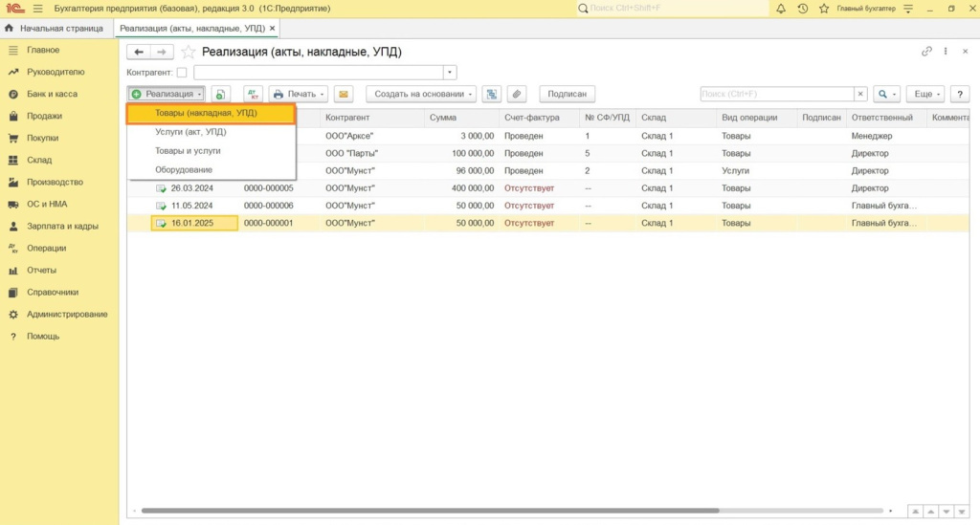Copy the page link via chain icon
980x525 pixels.
(926, 52)
